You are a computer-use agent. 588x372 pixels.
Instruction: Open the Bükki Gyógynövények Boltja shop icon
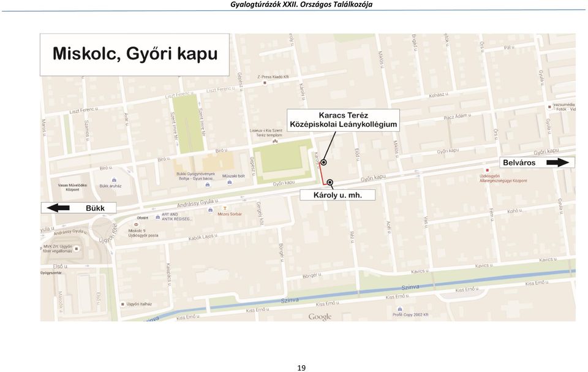click(x=208, y=184)
